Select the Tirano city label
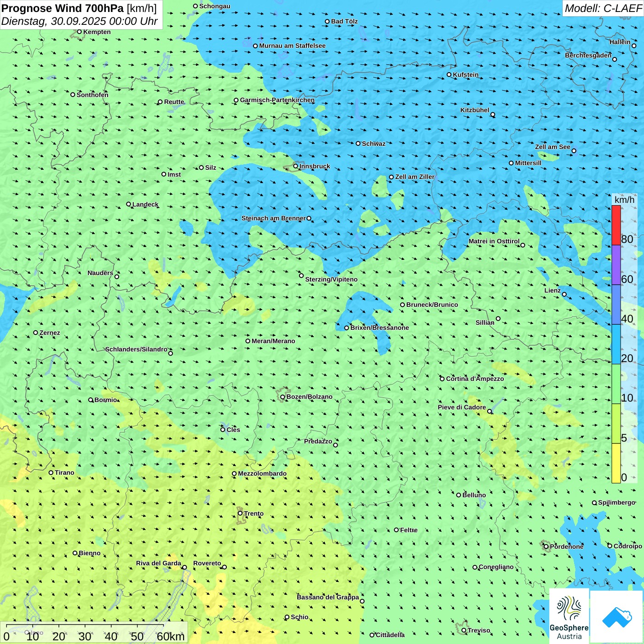The height and width of the screenshot is (644, 644). pyautogui.click(x=64, y=472)
